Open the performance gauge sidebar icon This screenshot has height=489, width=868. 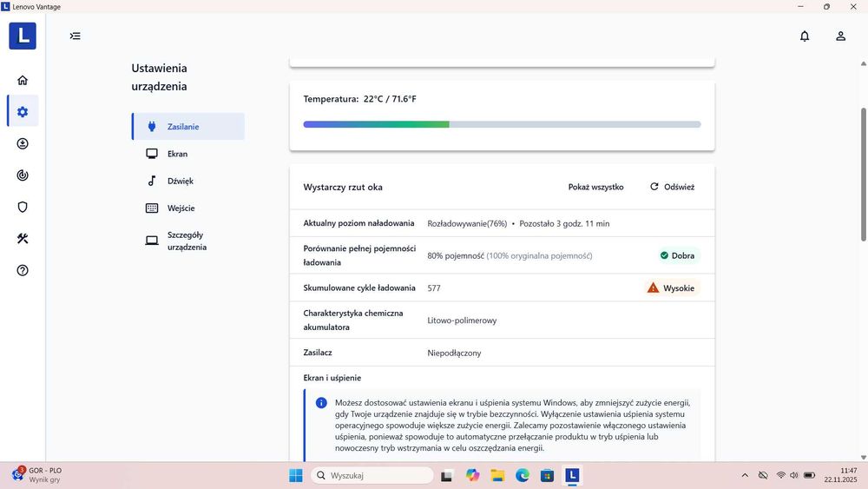coord(23,175)
